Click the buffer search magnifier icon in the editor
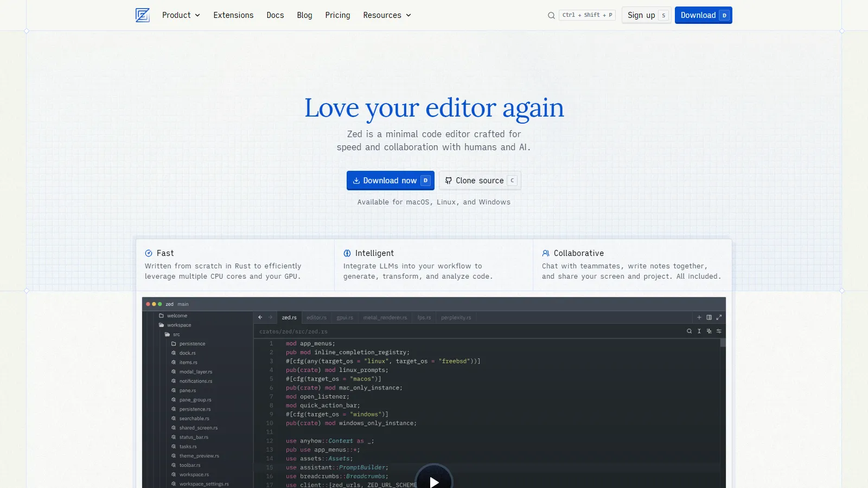 tap(689, 331)
